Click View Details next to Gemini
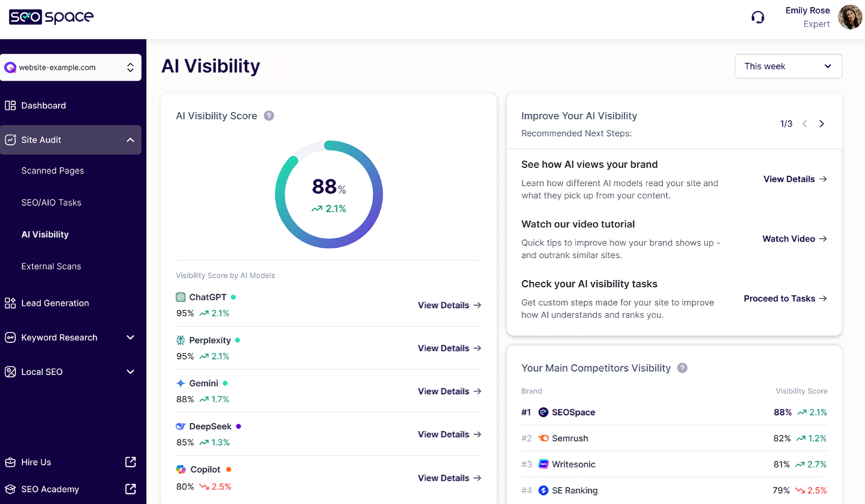The height and width of the screenshot is (504, 865). click(x=449, y=391)
